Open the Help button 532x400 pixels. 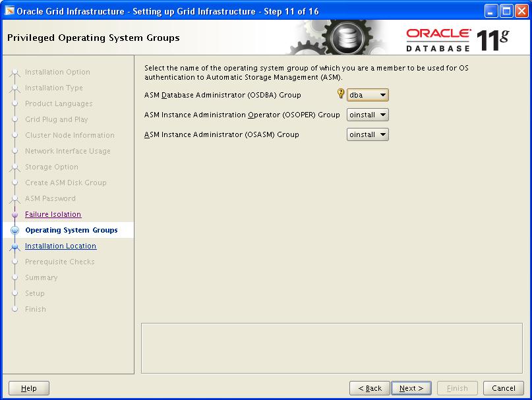click(x=29, y=388)
